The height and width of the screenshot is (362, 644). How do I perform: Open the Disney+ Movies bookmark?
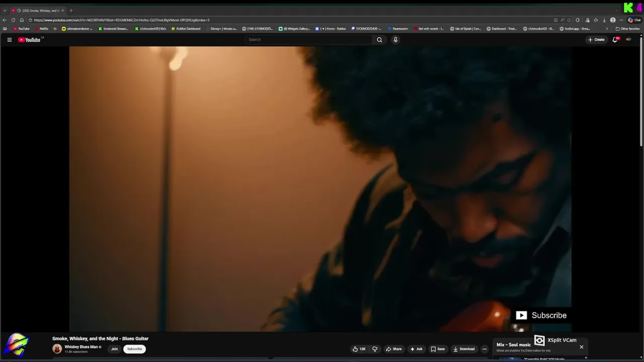(221, 29)
